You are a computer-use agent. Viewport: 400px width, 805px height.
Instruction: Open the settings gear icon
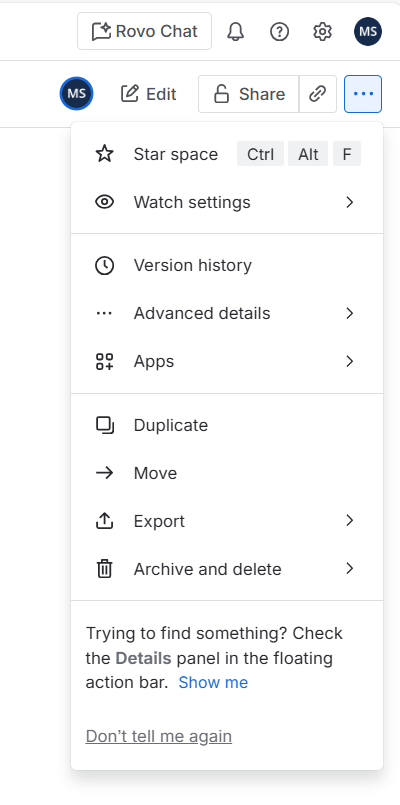coord(322,32)
